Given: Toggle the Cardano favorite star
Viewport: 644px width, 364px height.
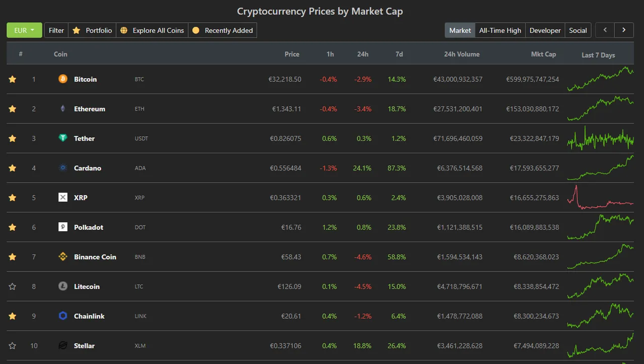Looking at the screenshot, I should click(13, 168).
